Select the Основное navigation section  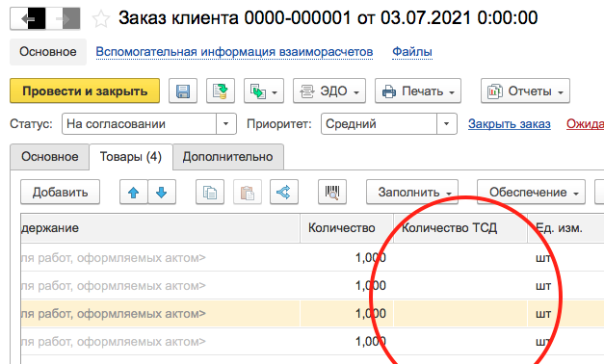(48, 52)
